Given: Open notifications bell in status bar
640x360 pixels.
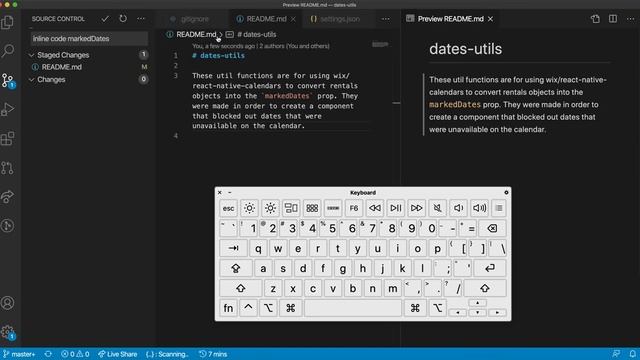Looking at the screenshot, I should [632, 354].
